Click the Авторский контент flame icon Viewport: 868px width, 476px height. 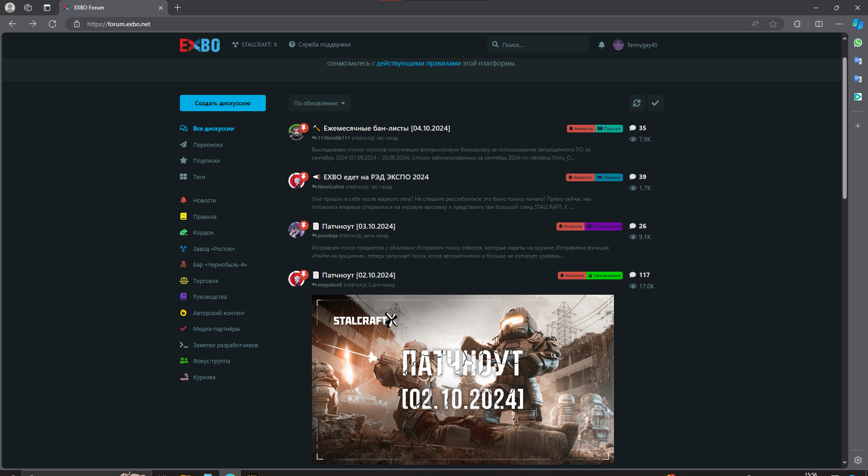(x=183, y=313)
